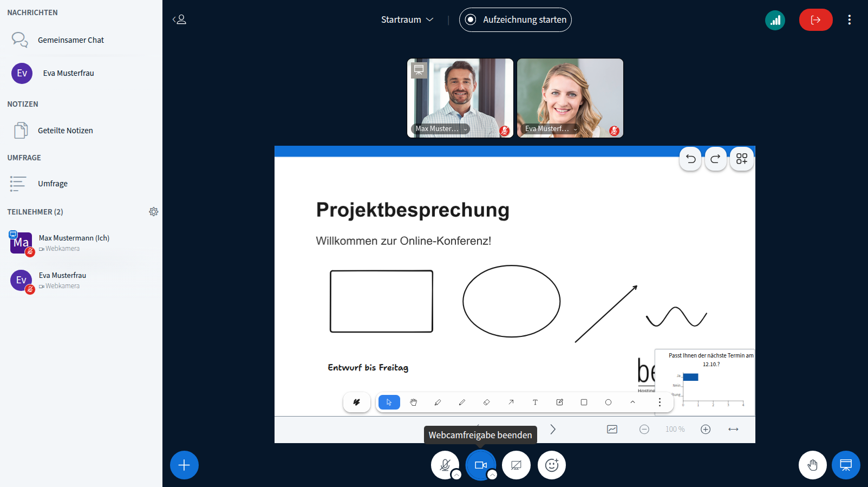
Task: Leave the meeting with red button
Action: 815,20
